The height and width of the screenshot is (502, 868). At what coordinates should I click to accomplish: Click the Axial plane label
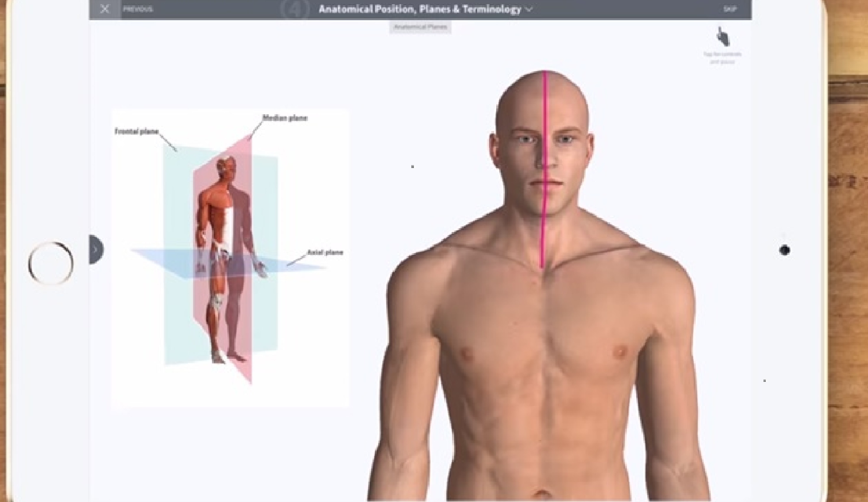point(325,252)
